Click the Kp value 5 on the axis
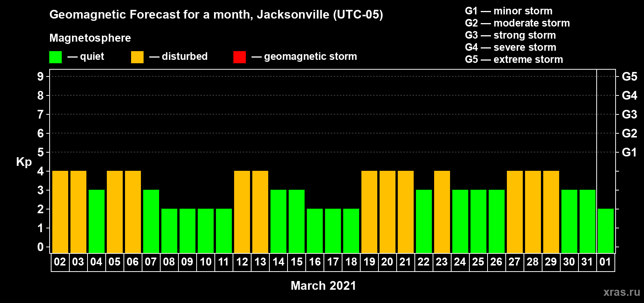Viewport: 644px width, 303px height. 41,152
